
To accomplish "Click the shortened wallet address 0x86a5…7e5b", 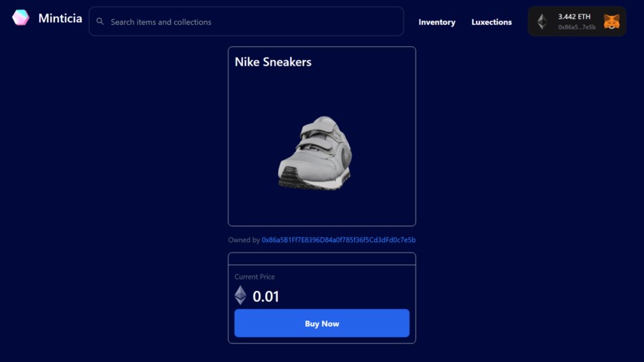I will (576, 27).
